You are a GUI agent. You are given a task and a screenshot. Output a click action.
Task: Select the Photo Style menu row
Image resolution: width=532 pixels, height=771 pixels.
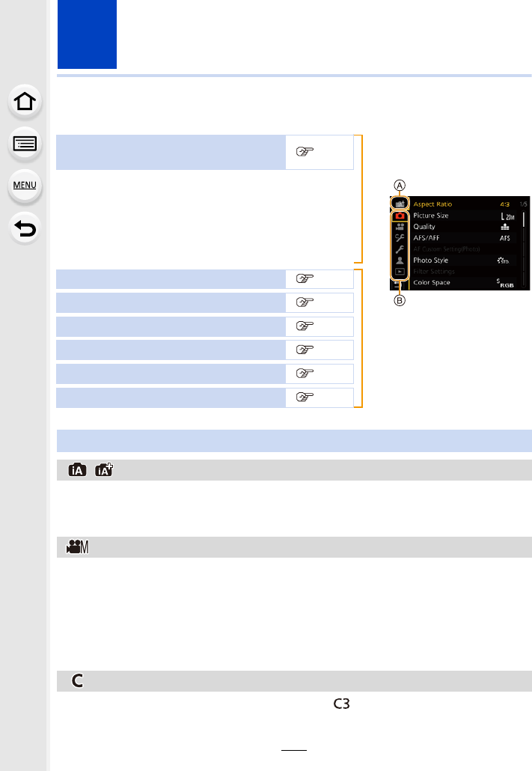[464, 260]
